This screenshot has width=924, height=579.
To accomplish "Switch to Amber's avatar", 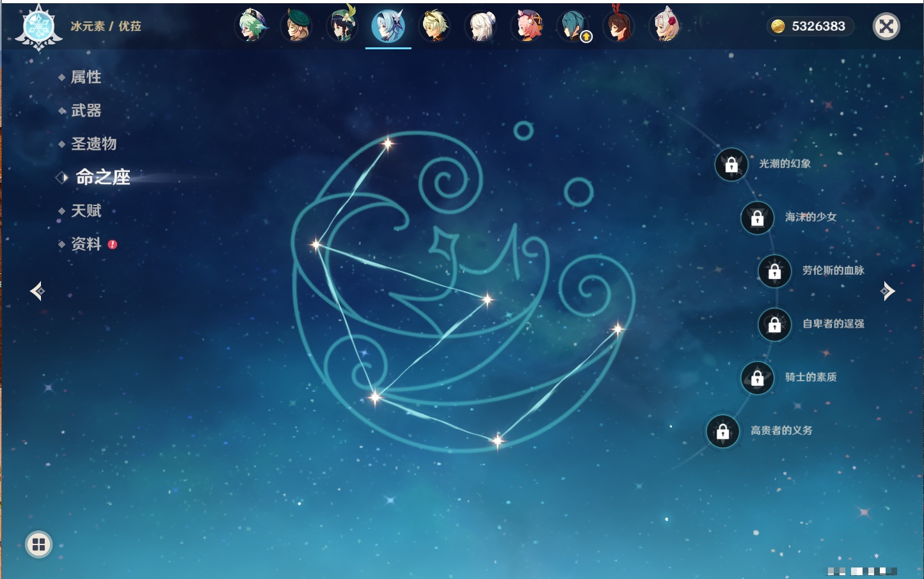I will (x=619, y=26).
